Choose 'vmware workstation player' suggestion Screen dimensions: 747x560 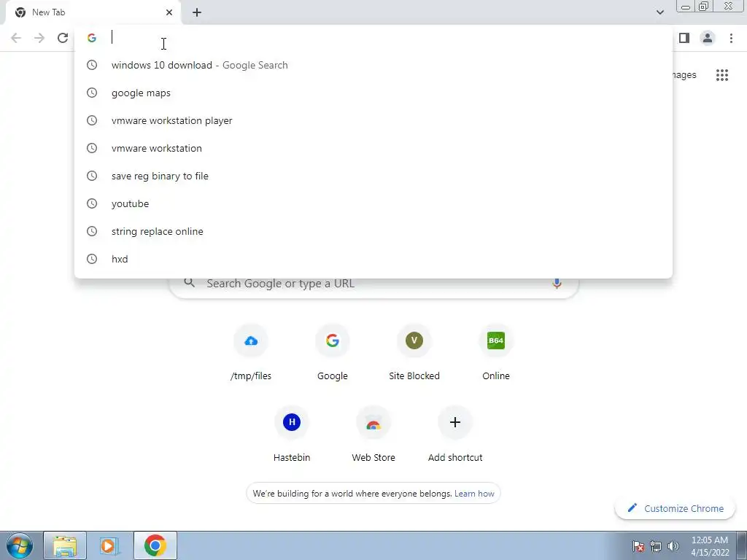(373, 120)
